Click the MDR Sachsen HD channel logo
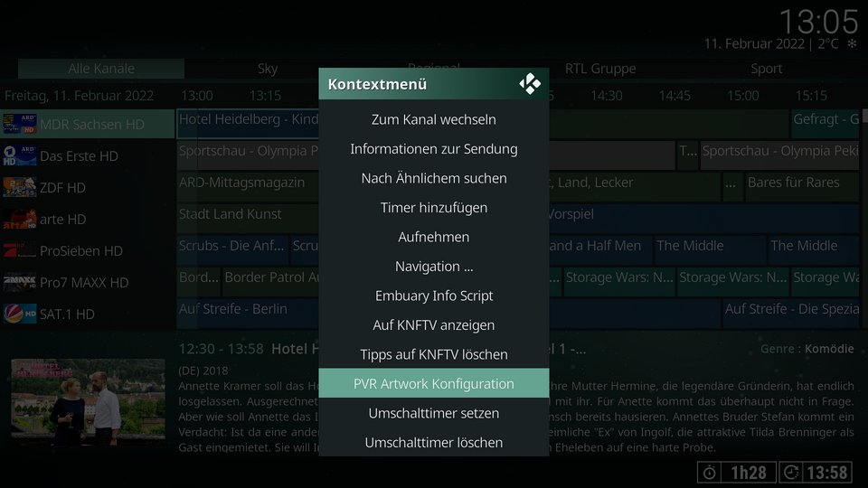This screenshot has width=868, height=488. coord(19,124)
